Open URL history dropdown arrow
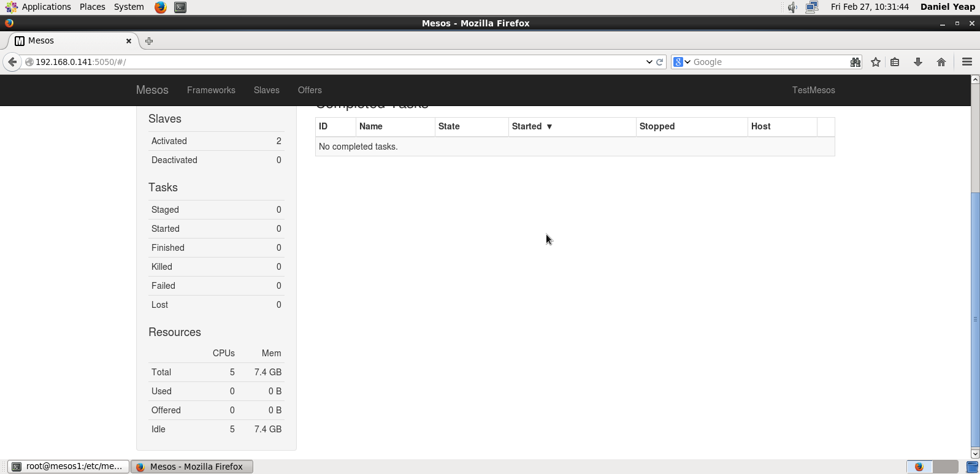 [x=649, y=62]
